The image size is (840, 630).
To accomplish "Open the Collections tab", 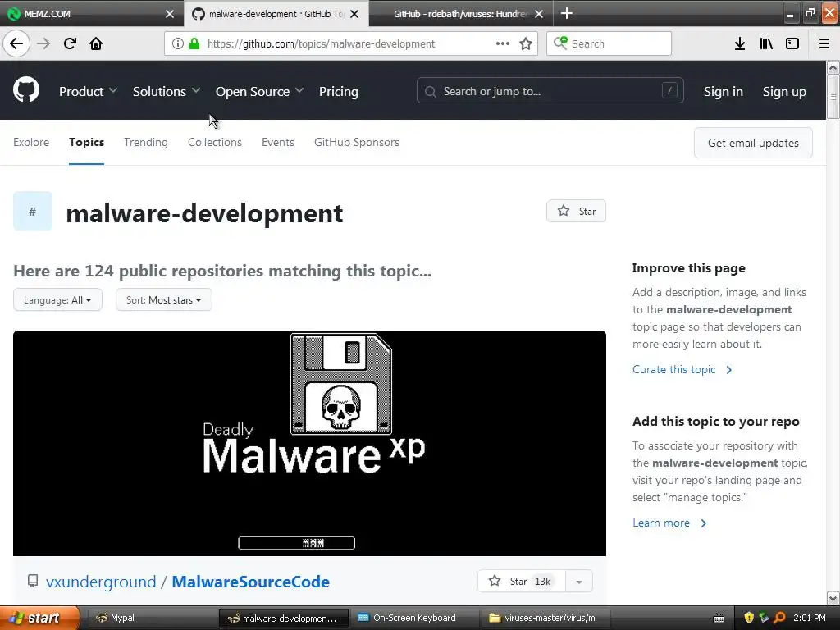I will pyautogui.click(x=215, y=142).
